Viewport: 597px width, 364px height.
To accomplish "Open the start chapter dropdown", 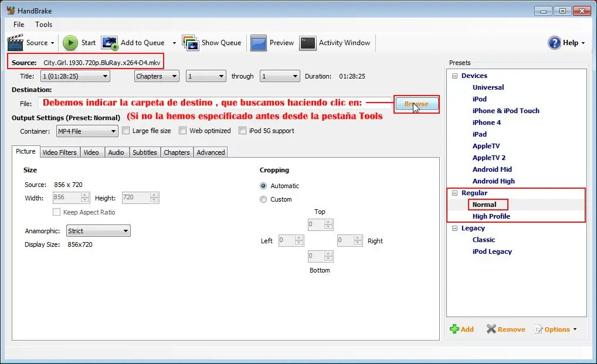I will [206, 76].
